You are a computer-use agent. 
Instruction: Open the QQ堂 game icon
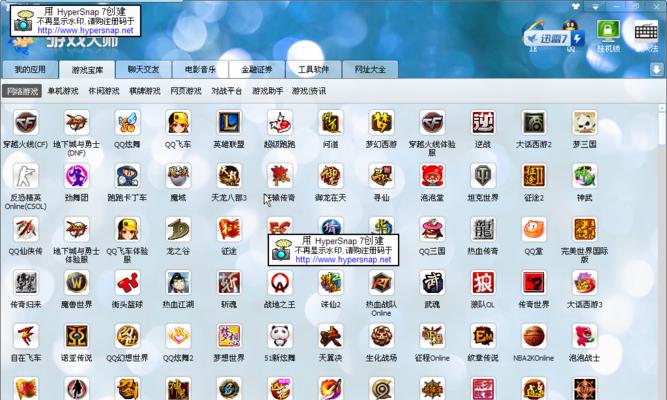tap(533, 229)
